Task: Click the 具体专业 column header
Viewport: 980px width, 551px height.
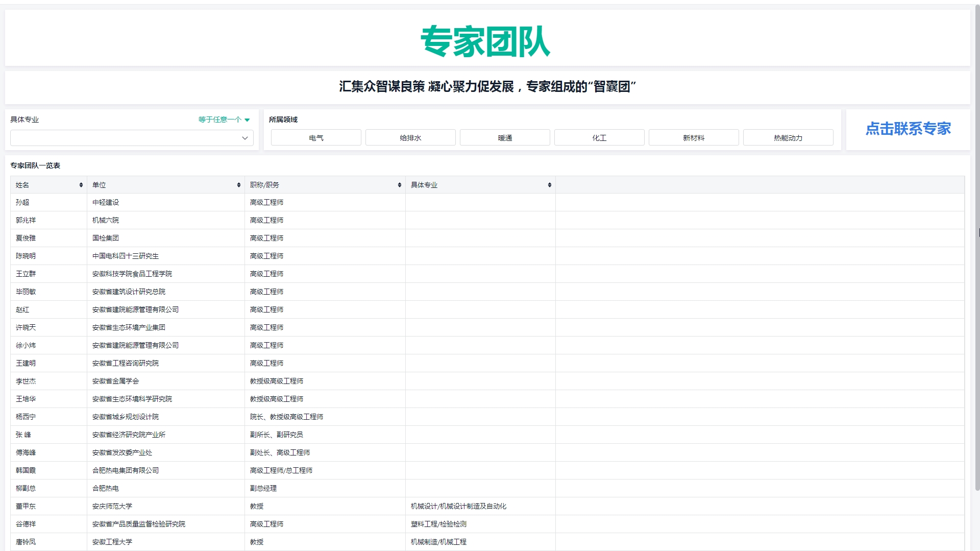Action: click(x=480, y=185)
